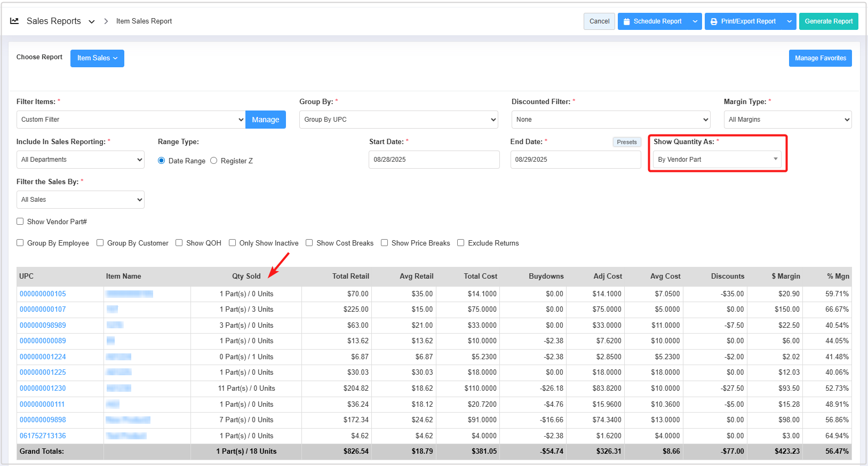868x466 pixels.
Task: Open the Print/Export Report arrow menu
Action: pyautogui.click(x=789, y=21)
